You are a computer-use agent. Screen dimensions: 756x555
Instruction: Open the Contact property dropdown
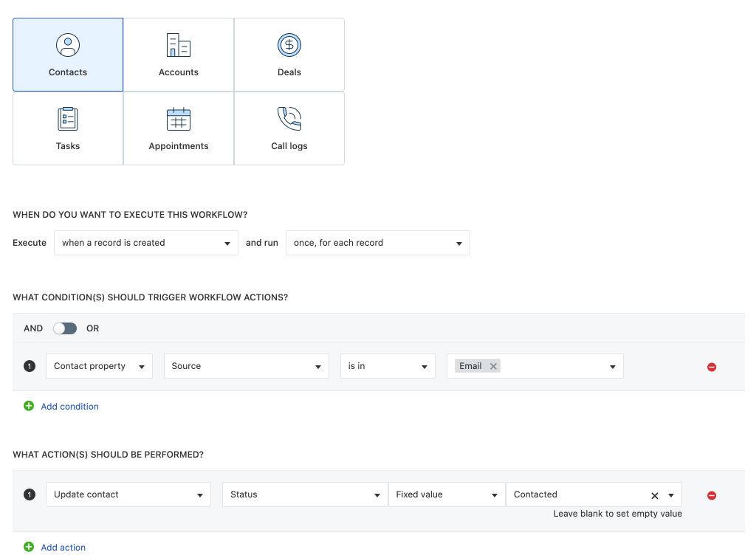tap(99, 366)
